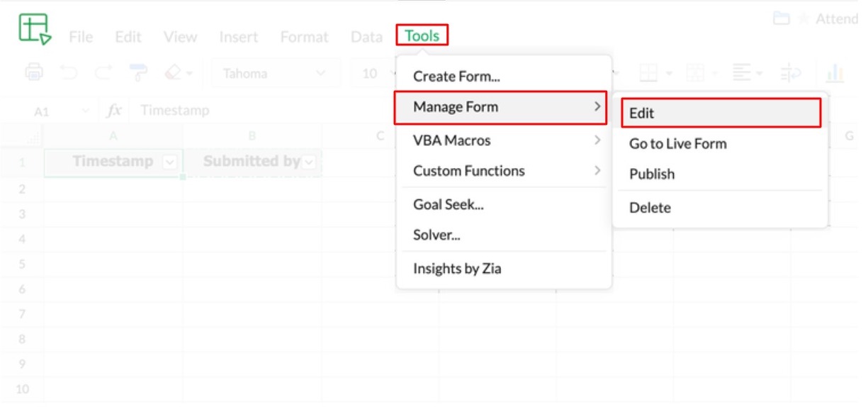
Task: Open the Timestamp column filter dropdown
Action: tap(169, 162)
